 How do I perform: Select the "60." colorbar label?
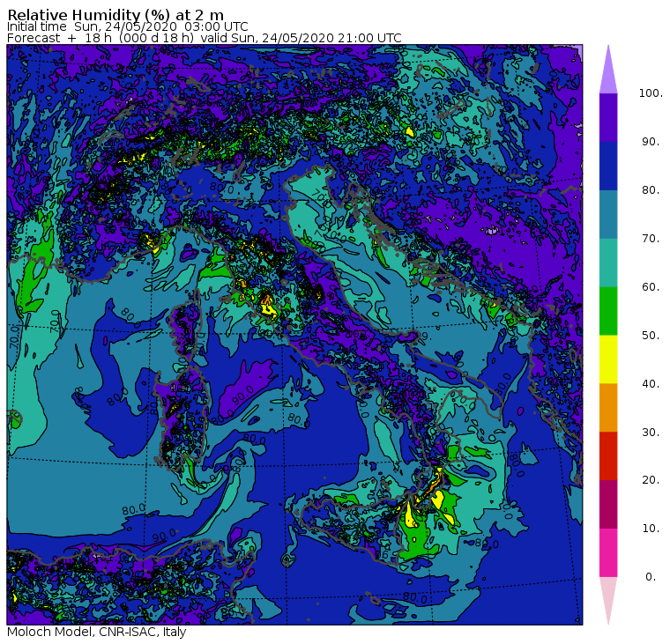651,287
